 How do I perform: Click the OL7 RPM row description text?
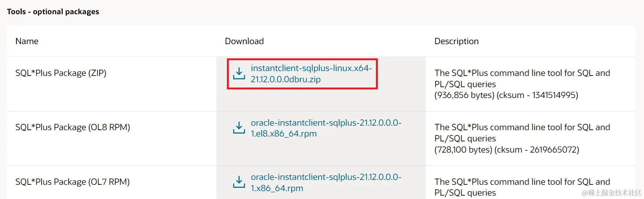[522, 187]
